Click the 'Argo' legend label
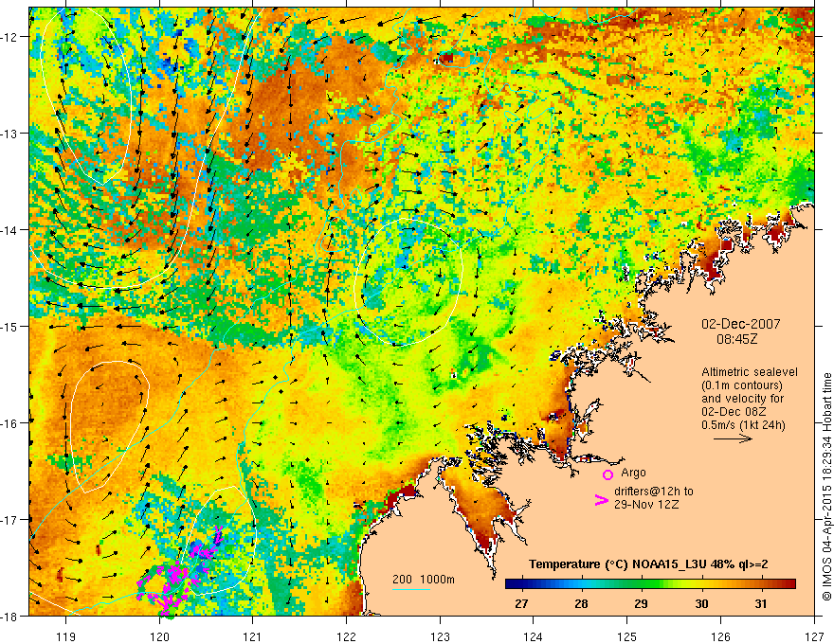Viewport: 834px width, 644px height. click(x=633, y=473)
